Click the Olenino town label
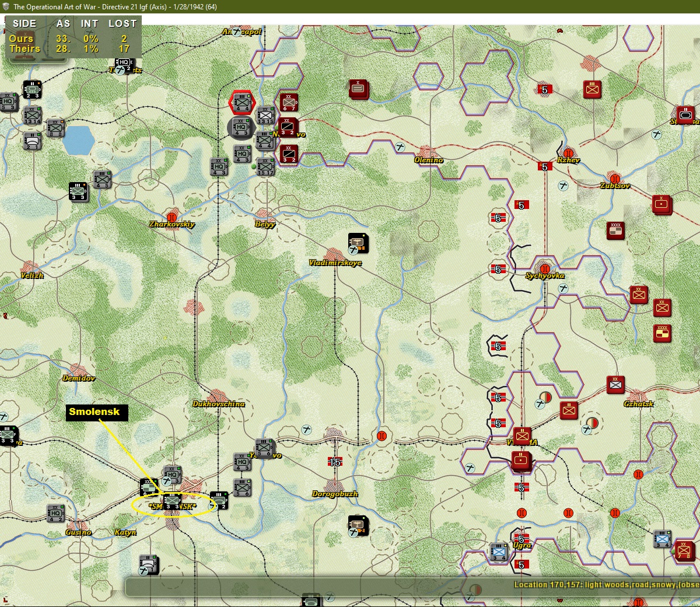 [x=429, y=160]
